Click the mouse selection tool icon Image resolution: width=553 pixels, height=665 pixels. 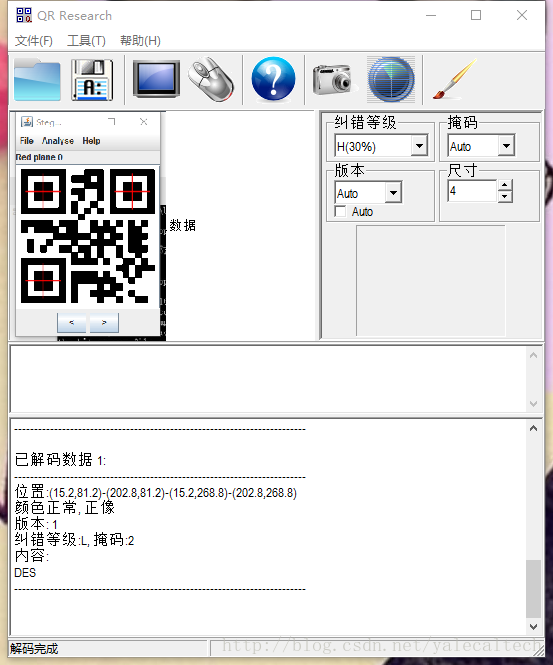[x=211, y=79]
